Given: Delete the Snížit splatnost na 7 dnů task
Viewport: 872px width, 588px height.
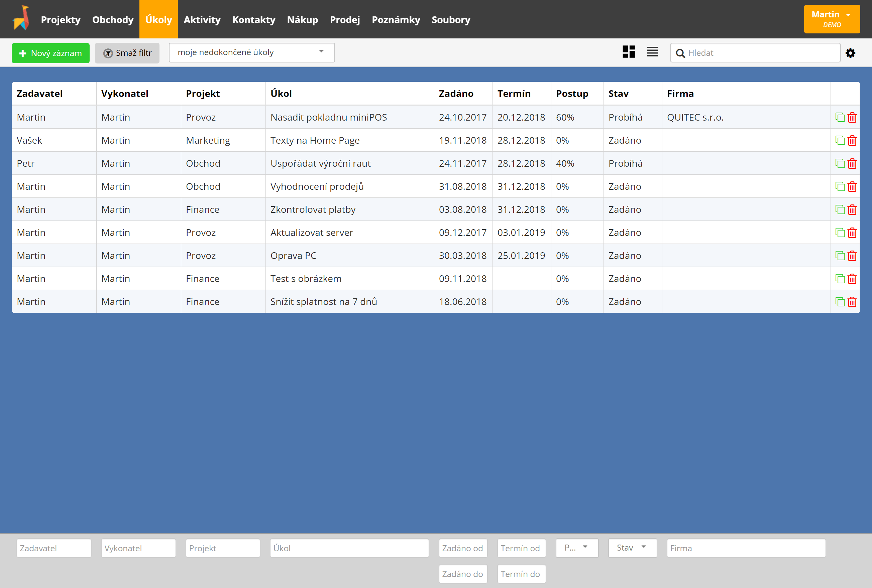Looking at the screenshot, I should (852, 302).
